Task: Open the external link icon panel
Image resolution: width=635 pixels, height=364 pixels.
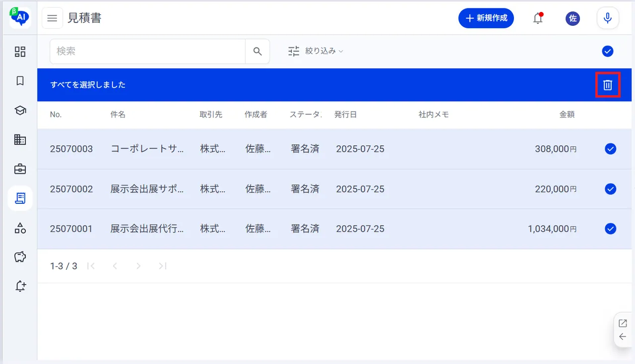Action: pos(623,323)
